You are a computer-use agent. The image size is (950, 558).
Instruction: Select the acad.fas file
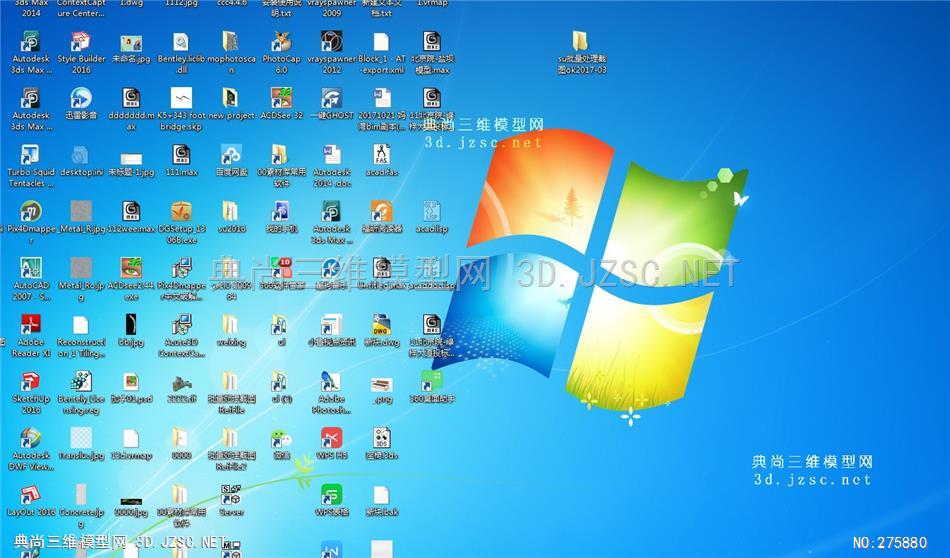[381, 155]
